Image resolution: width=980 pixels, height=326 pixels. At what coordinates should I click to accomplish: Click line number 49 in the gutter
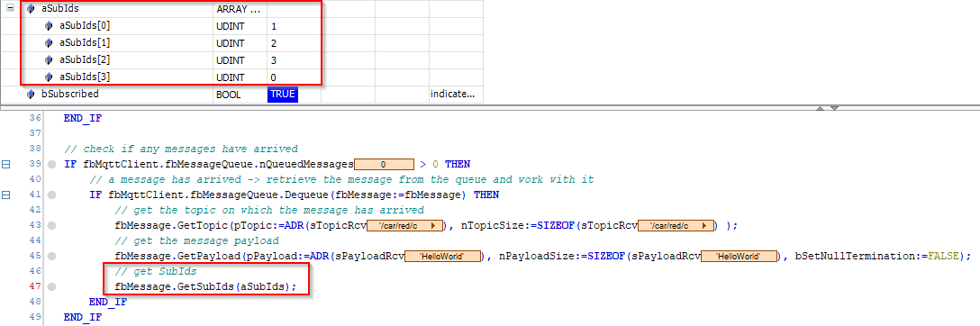(x=34, y=317)
